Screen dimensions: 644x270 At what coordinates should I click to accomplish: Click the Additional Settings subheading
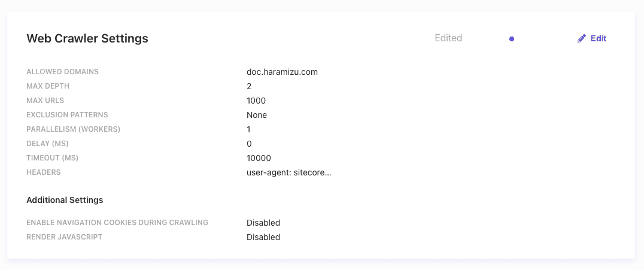click(x=65, y=200)
